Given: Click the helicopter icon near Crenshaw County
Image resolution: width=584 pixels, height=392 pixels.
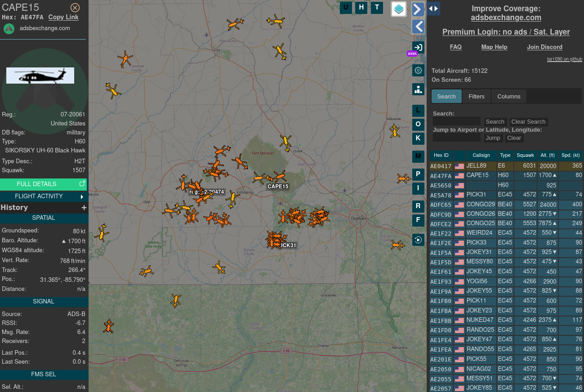Looking at the screenshot, I should (125, 59).
